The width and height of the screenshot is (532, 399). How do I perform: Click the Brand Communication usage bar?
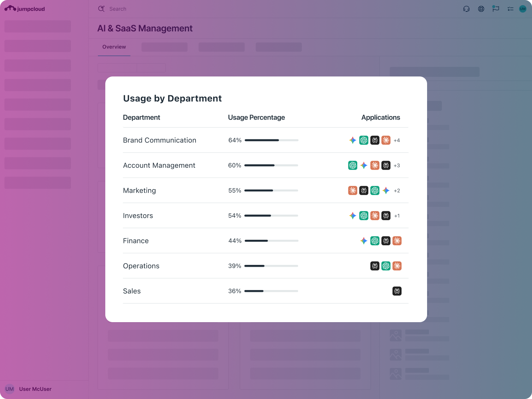(x=272, y=140)
